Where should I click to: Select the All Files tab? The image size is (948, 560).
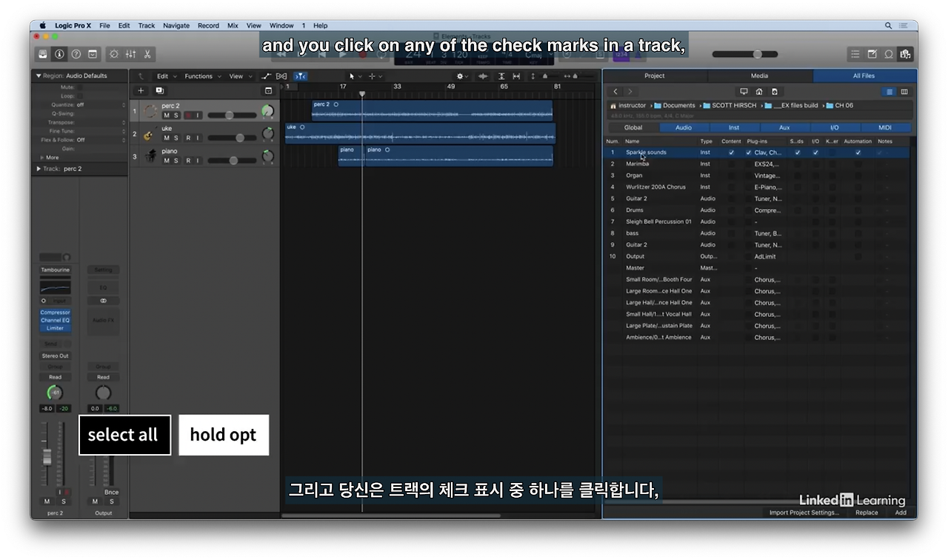(864, 76)
